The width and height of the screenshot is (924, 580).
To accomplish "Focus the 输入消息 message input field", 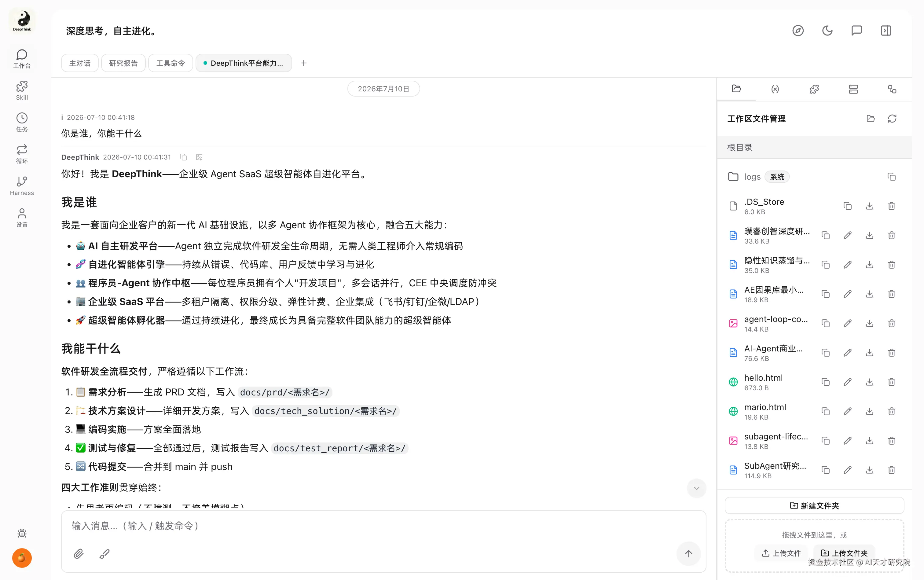I will coord(383,526).
